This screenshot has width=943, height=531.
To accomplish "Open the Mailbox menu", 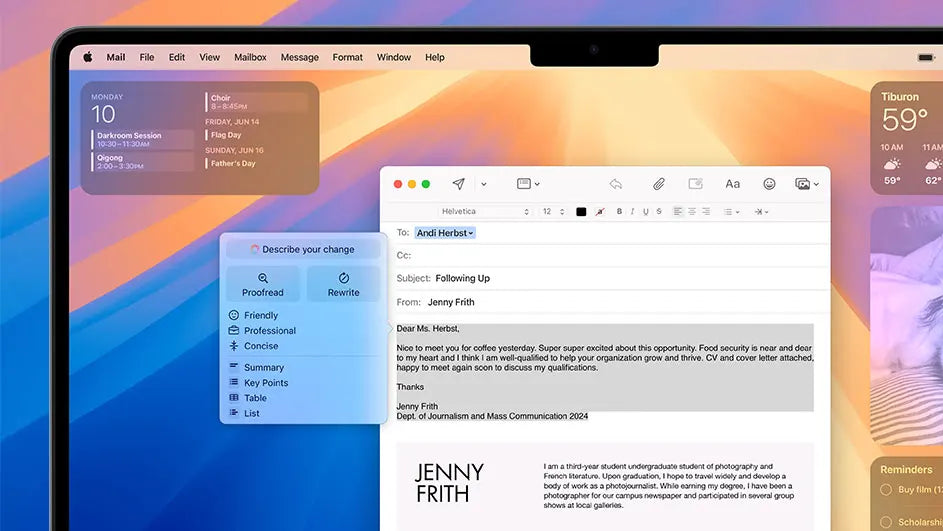I will [x=250, y=58].
